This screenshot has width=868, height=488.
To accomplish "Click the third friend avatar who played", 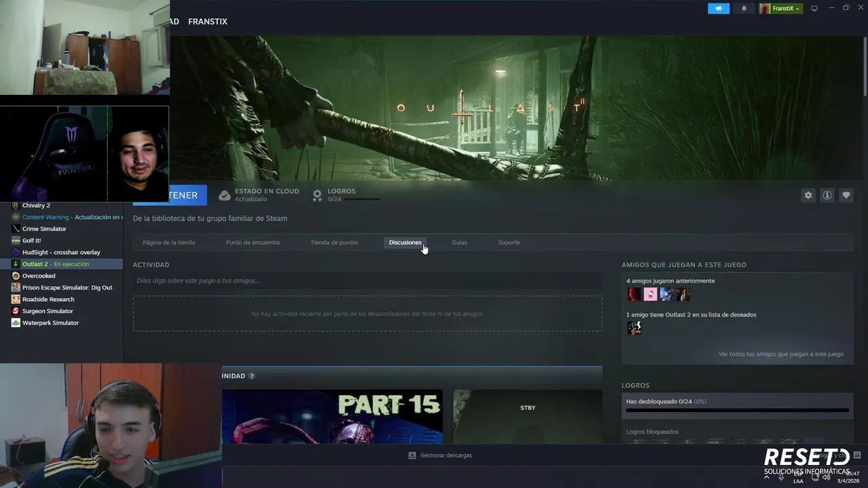I will click(667, 294).
